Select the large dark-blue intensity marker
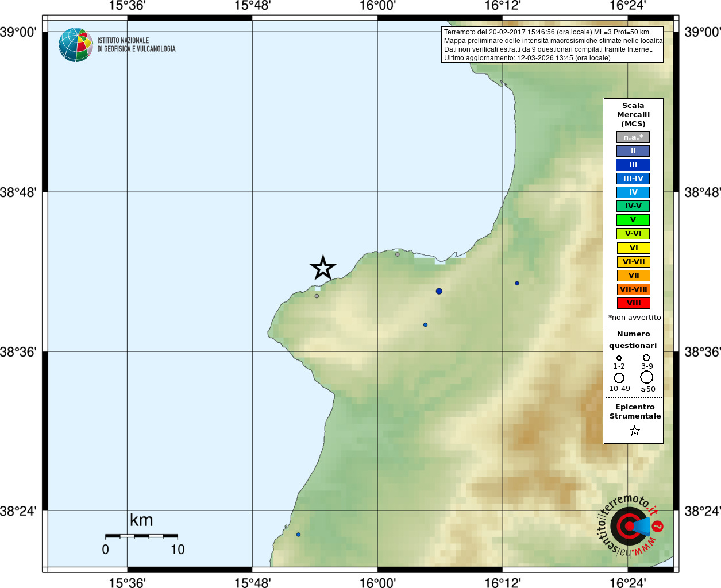This screenshot has width=721, height=588. click(x=439, y=291)
